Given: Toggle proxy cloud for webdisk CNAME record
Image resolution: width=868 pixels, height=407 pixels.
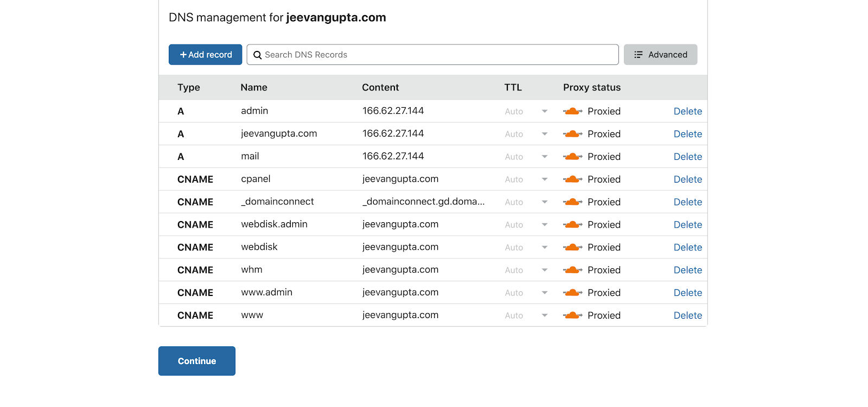Looking at the screenshot, I should 573,247.
